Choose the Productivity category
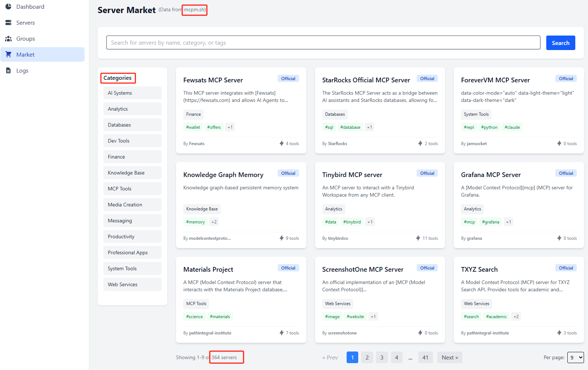Image resolution: width=588 pixels, height=370 pixels. point(132,237)
